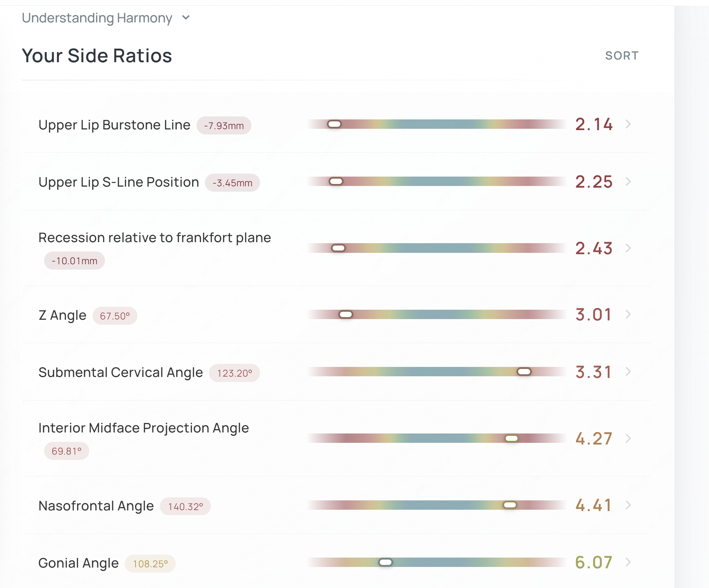Expand Upper Lip S-Line Position chevron

pyautogui.click(x=628, y=182)
